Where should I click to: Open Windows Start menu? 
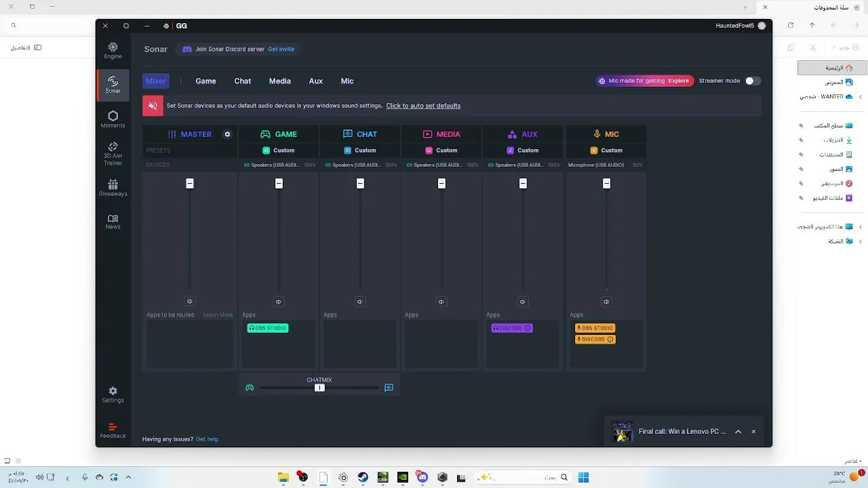coord(583,478)
